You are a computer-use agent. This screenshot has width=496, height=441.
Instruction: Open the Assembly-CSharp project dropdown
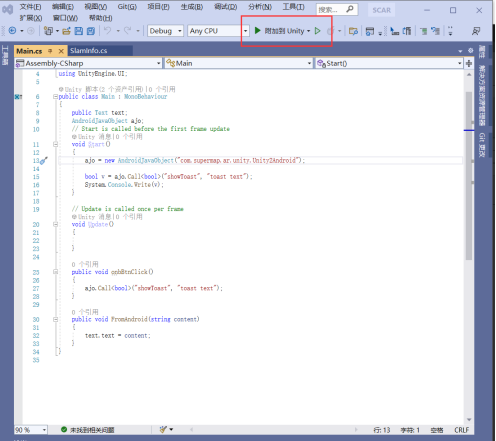tap(88, 63)
